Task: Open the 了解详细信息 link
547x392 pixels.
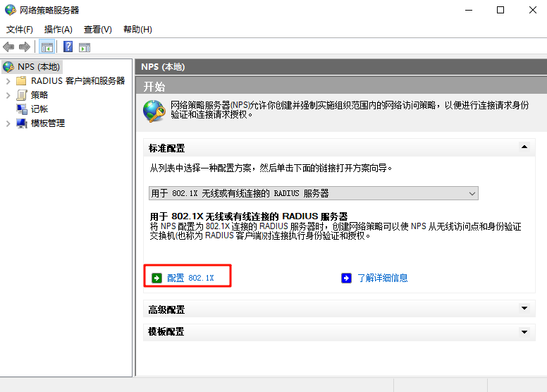Action: point(382,278)
